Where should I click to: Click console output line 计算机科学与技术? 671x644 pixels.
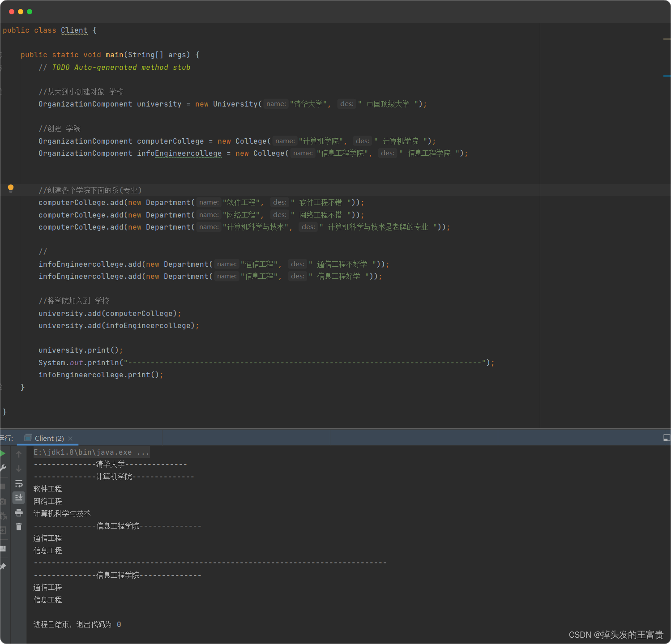click(x=62, y=513)
